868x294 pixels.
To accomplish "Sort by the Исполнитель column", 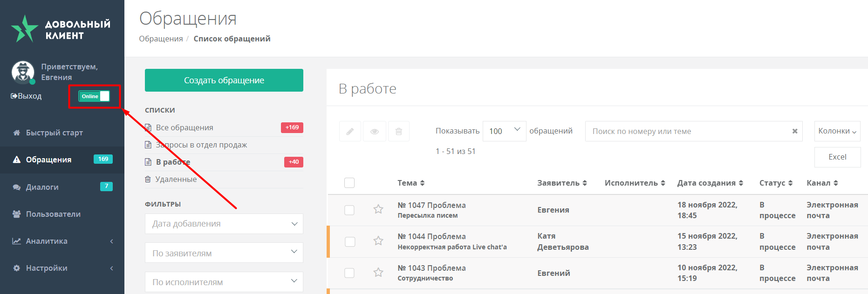I will pyautogui.click(x=635, y=183).
